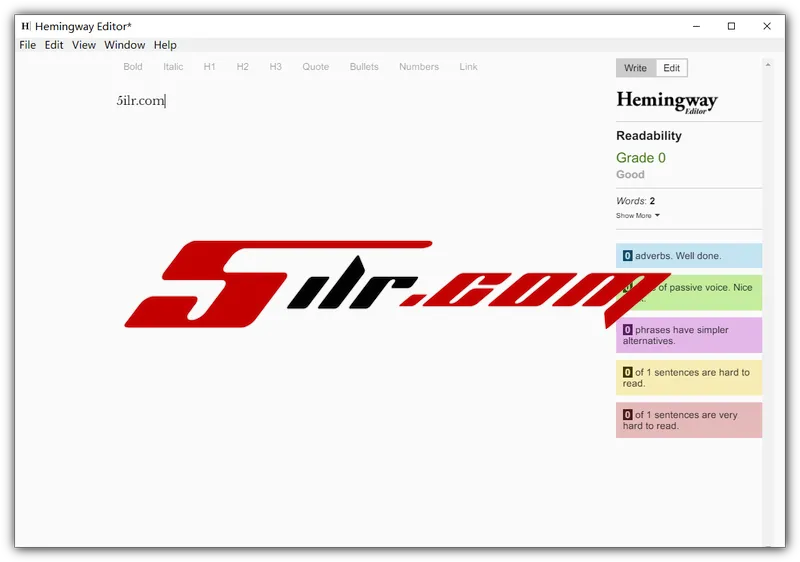
Task: Open the Edit menu
Action: click(x=54, y=45)
